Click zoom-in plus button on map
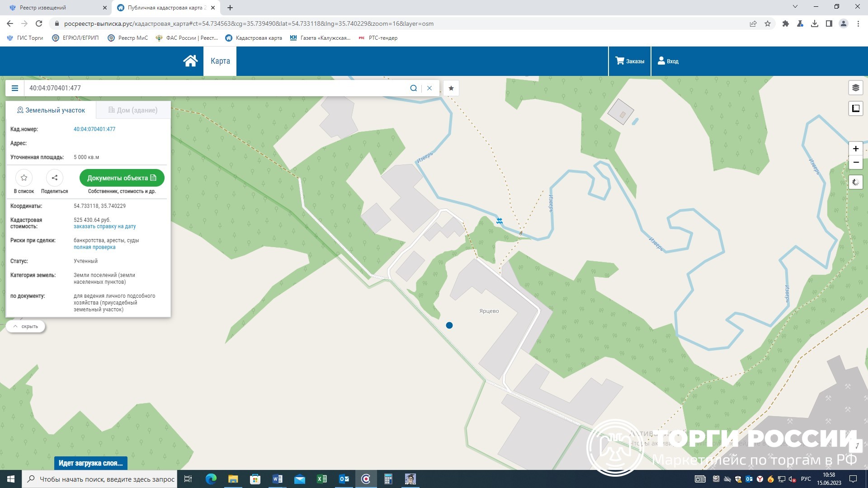 (856, 148)
